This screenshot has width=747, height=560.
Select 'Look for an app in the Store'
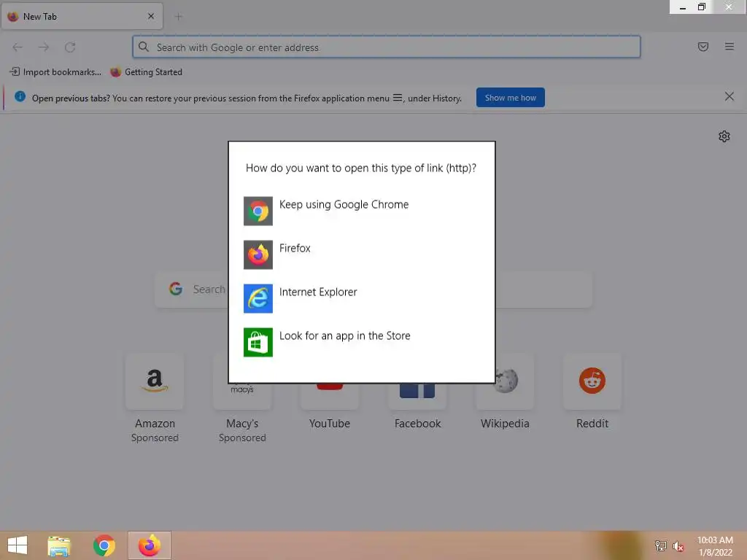pyautogui.click(x=344, y=335)
